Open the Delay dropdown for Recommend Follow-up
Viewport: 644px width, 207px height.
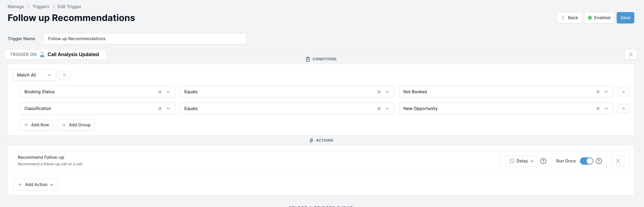tap(521, 161)
